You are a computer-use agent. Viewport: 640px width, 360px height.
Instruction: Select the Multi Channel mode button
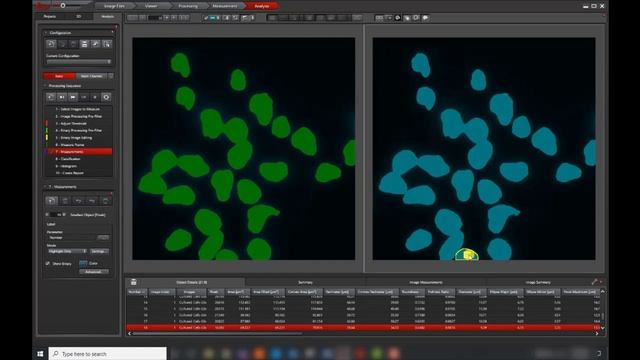point(91,76)
